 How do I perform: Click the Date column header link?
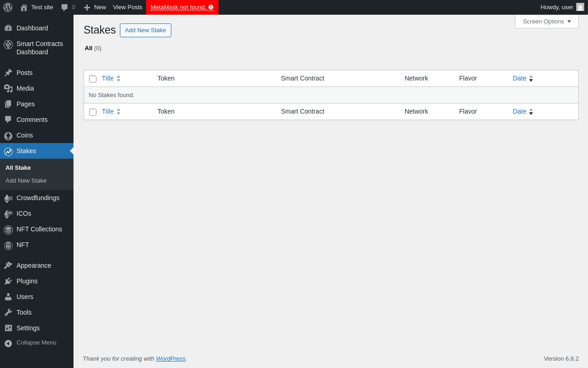tap(520, 78)
